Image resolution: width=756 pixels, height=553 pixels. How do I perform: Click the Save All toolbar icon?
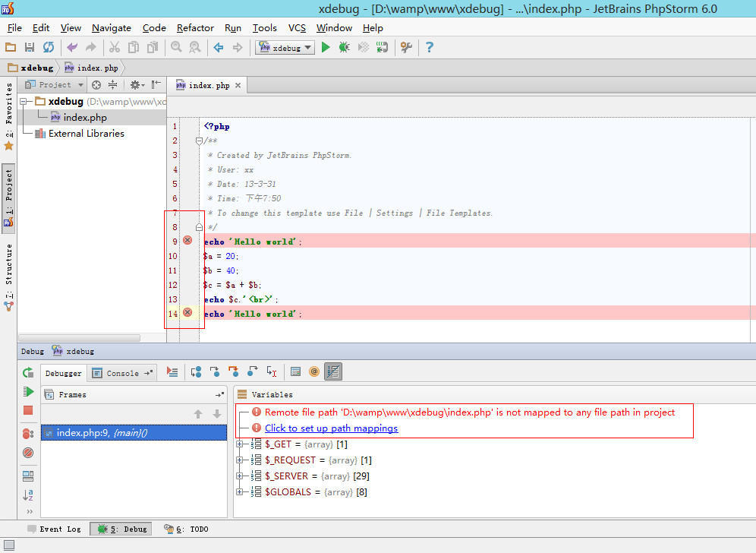tap(30, 47)
